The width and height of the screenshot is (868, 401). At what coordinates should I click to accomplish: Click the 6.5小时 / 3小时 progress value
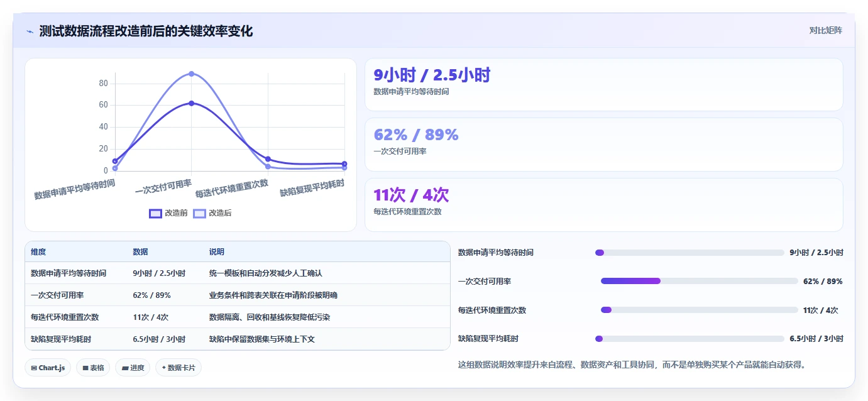click(x=816, y=339)
